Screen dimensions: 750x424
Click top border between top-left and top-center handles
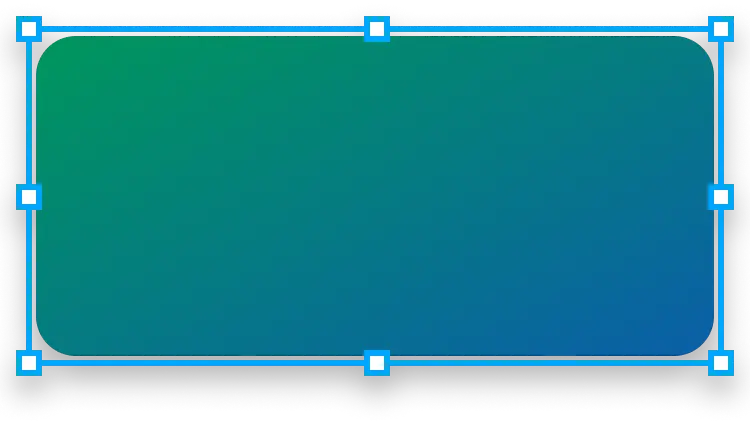[200, 29]
